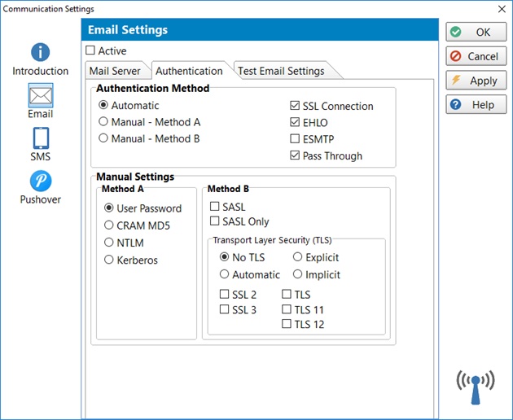The image size is (513, 420).
Task: Select CRAM MD5 radio option
Action: click(x=109, y=225)
